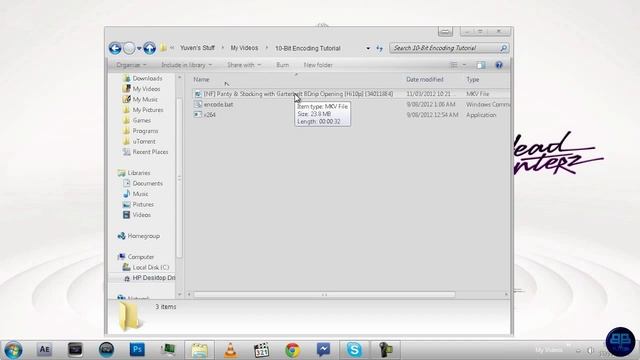
Task: Open the Share with menu
Action: click(x=244, y=65)
